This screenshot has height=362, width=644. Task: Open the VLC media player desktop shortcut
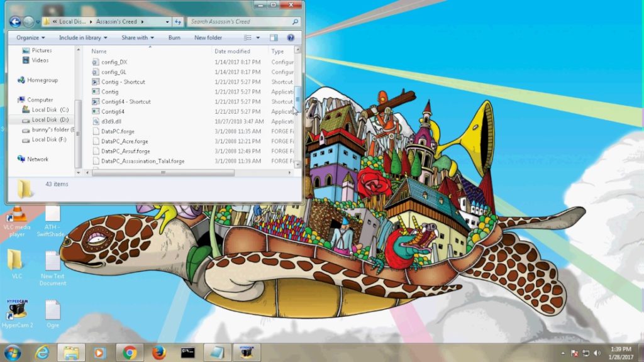pyautogui.click(x=17, y=222)
